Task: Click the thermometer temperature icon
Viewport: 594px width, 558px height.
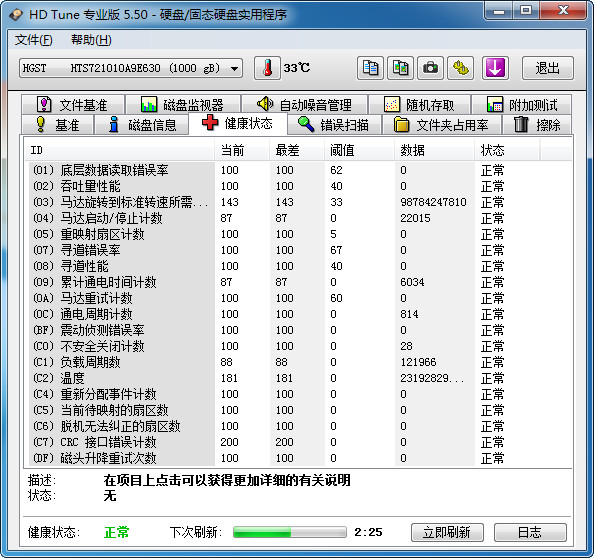Action: (267, 68)
